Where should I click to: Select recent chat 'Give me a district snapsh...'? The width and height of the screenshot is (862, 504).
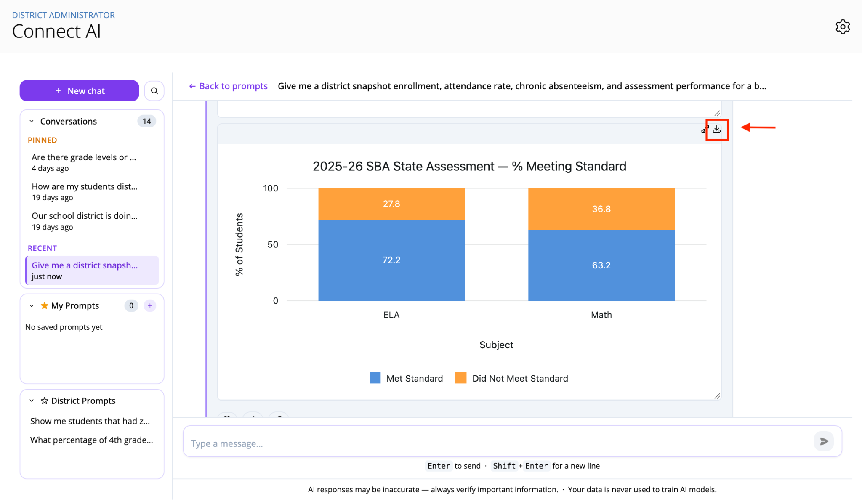[92, 271]
